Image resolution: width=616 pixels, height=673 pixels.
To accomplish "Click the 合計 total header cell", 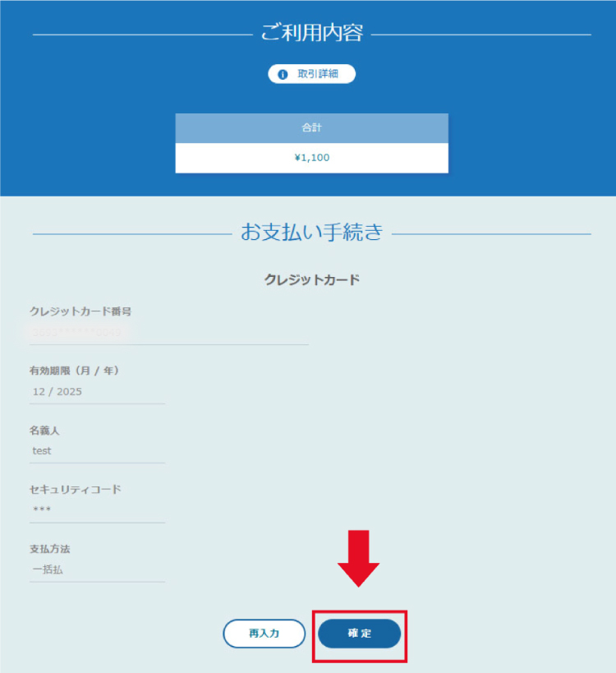I will 312,128.
